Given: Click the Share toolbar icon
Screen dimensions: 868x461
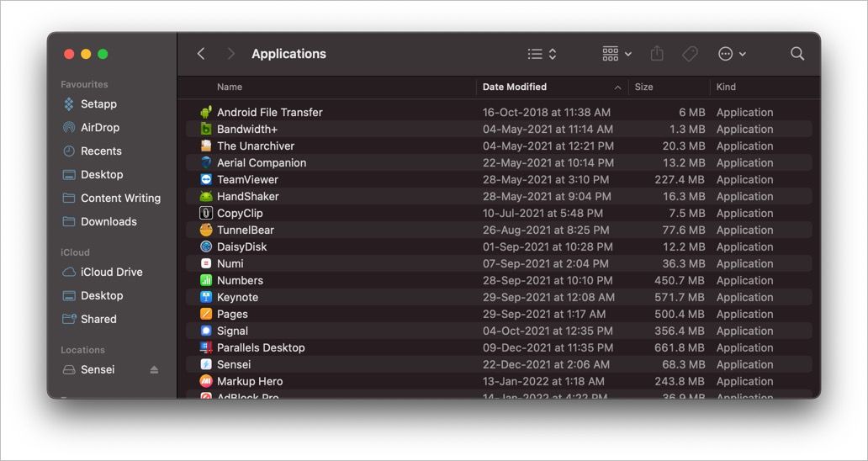Looking at the screenshot, I should click(x=657, y=54).
